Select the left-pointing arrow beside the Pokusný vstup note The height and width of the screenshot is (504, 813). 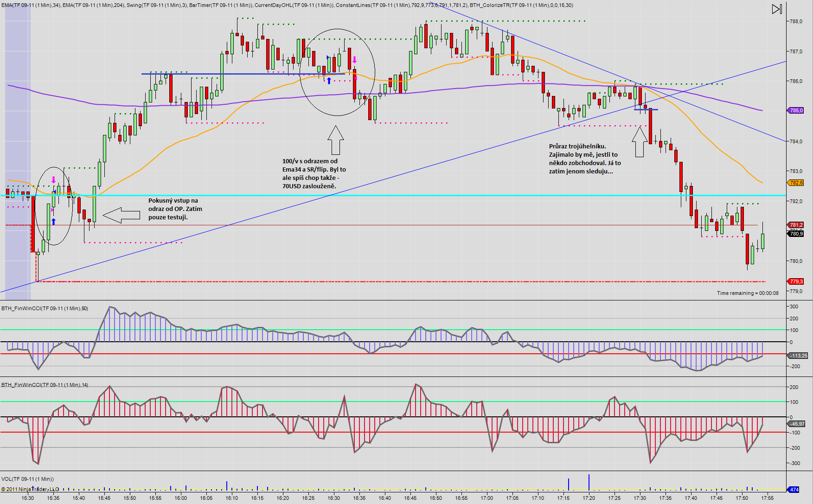pyautogui.click(x=121, y=215)
